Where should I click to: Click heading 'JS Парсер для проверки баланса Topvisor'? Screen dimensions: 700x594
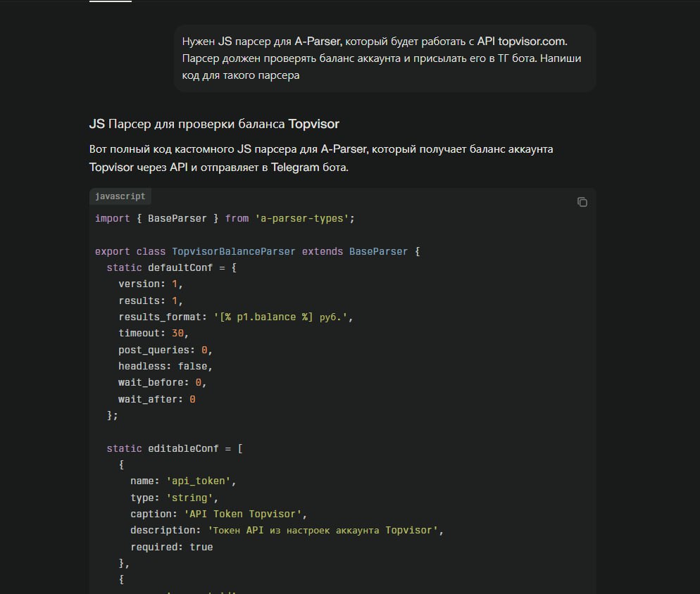(214, 124)
